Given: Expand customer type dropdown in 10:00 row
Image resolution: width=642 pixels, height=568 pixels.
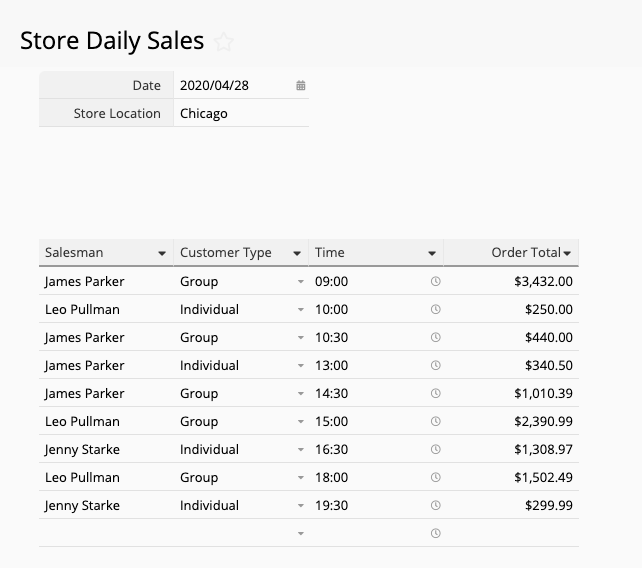Looking at the screenshot, I should [x=301, y=310].
